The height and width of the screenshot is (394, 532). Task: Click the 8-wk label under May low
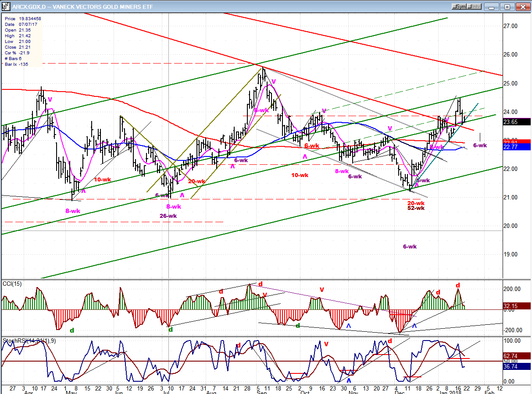(73, 211)
